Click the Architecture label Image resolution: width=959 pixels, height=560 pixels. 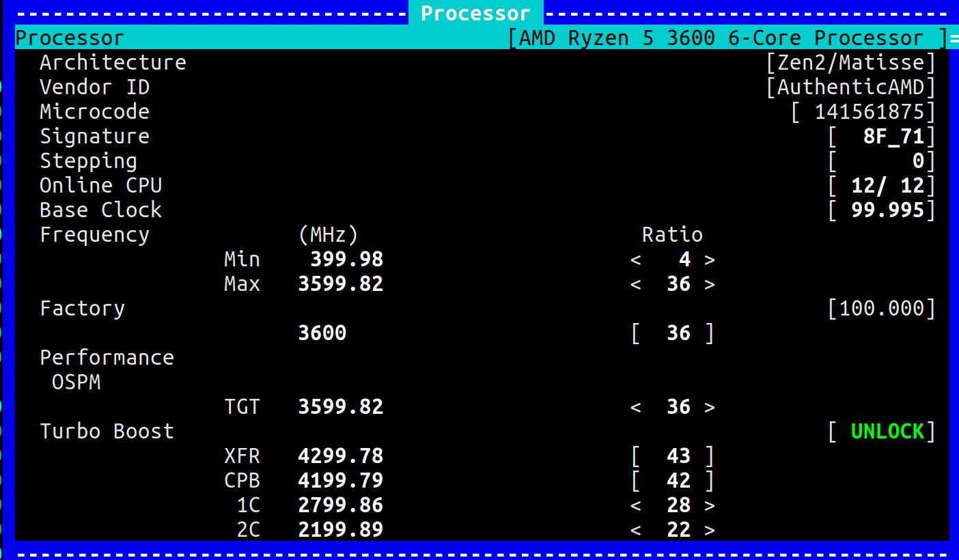tap(113, 62)
